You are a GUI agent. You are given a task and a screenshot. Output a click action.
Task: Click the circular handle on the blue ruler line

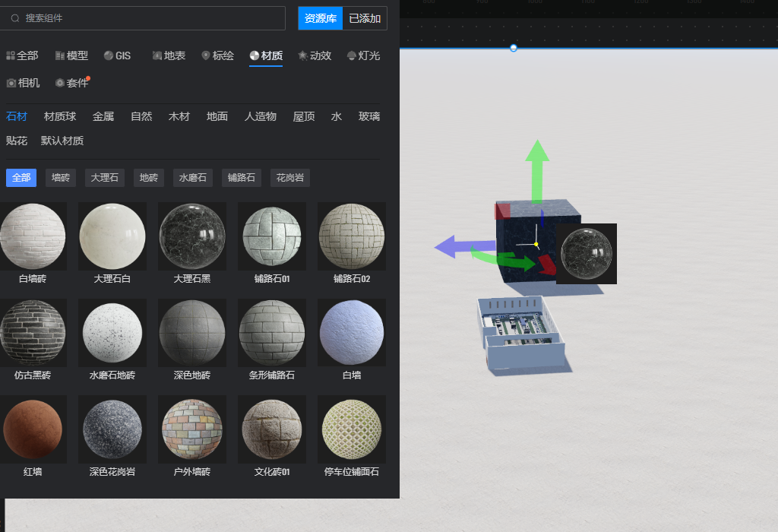point(514,48)
